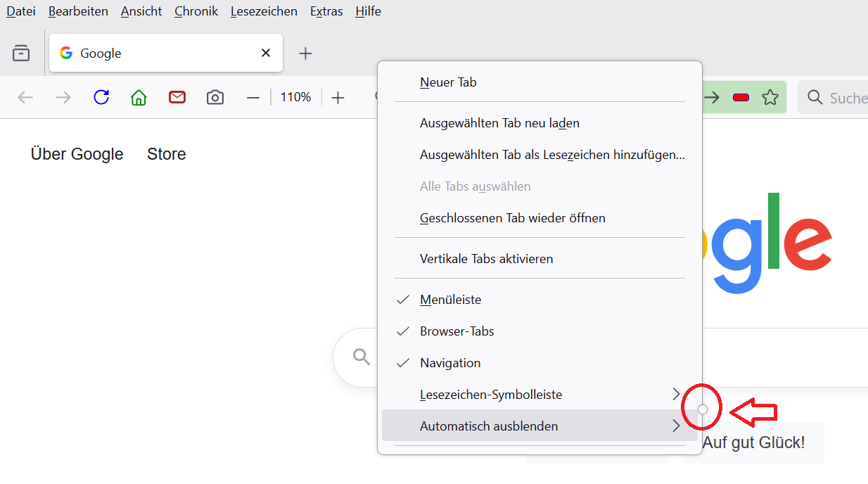Reset the 110% zoom level indicator
868x484 pixels.
coord(295,97)
